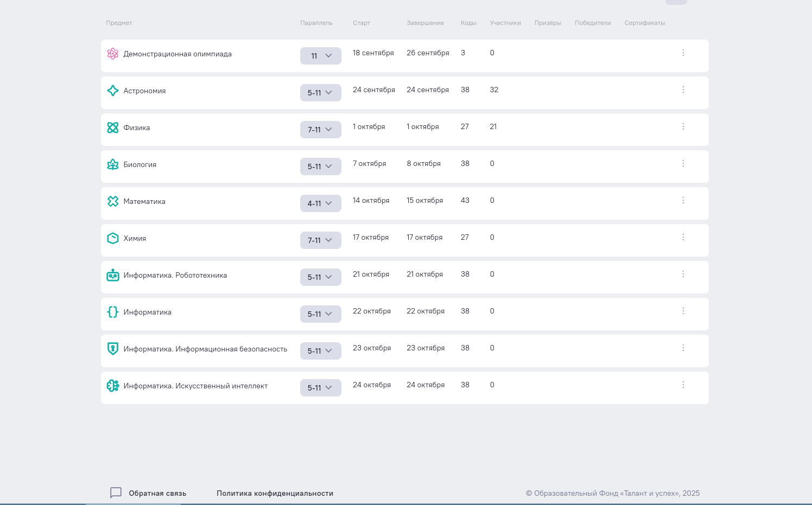The width and height of the screenshot is (812, 505).
Task: Open the three-dot menu for Химия
Action: click(683, 237)
